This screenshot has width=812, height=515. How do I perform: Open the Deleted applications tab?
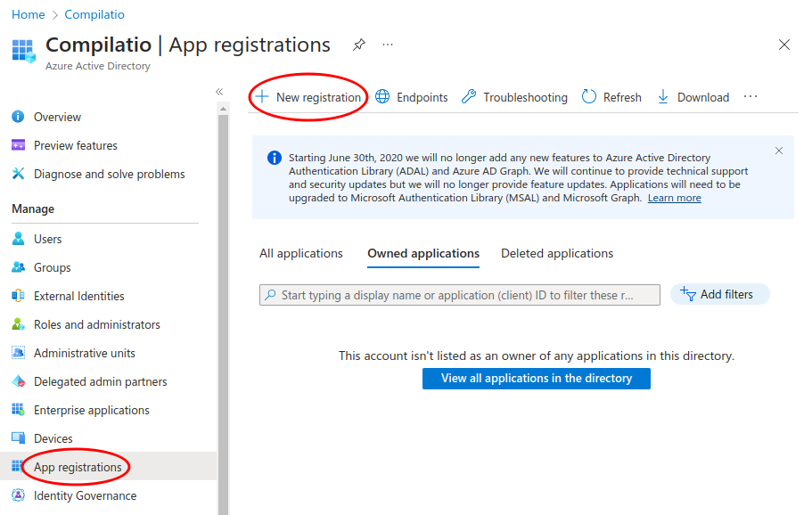[556, 253]
